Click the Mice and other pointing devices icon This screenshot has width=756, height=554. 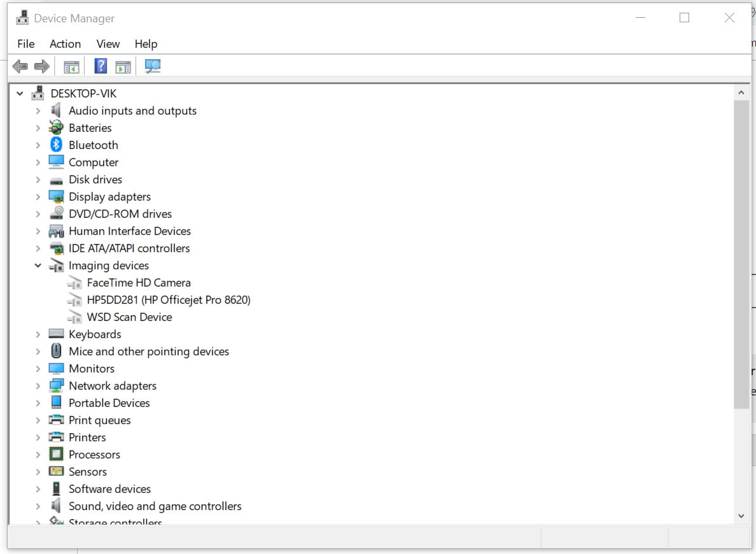[x=56, y=351]
